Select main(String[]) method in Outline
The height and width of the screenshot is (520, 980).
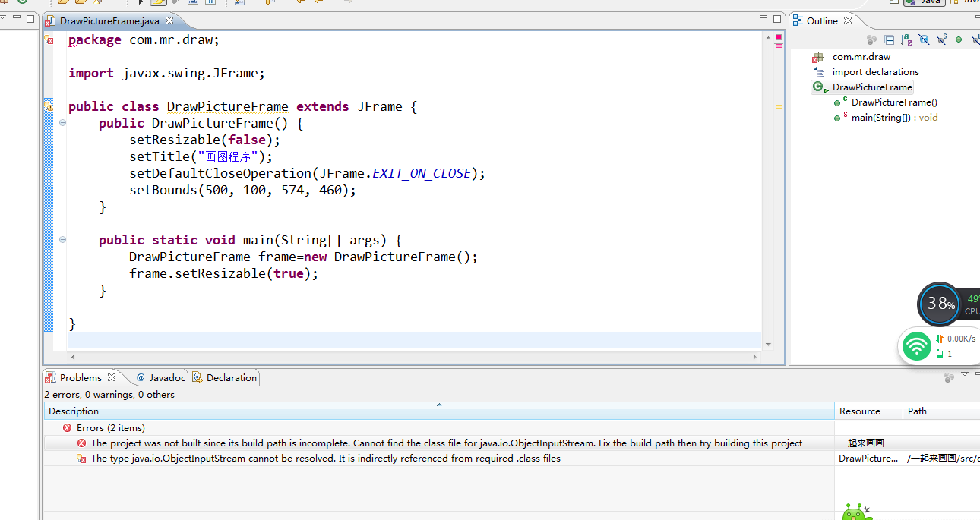(x=894, y=118)
